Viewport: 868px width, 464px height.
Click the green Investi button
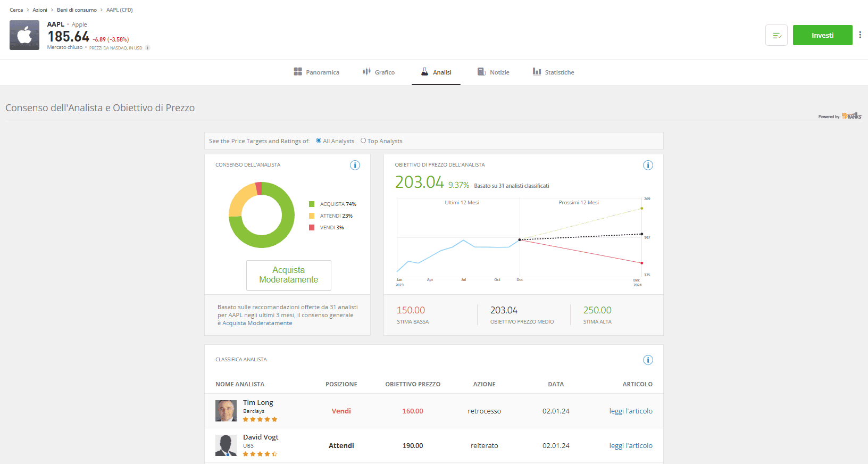(822, 35)
